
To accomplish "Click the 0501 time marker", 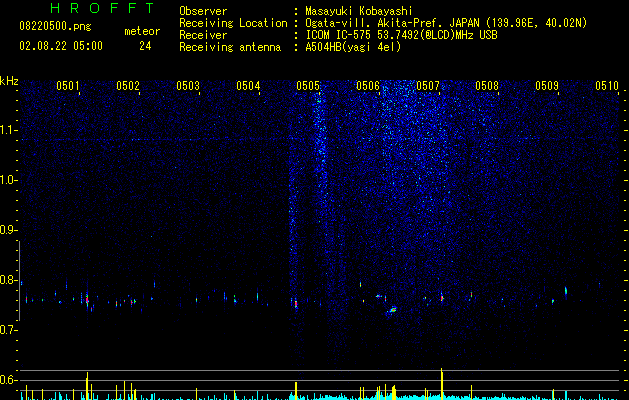I will pyautogui.click(x=67, y=86).
